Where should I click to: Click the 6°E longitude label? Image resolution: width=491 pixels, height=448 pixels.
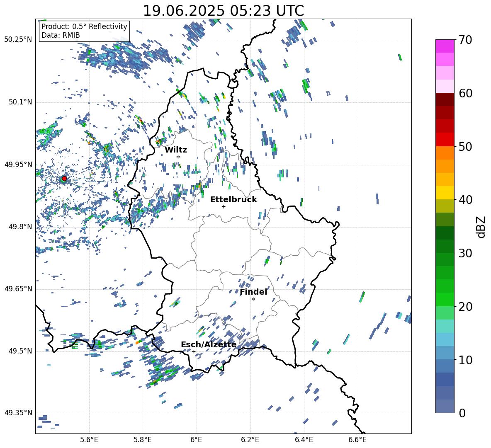coord(196,440)
